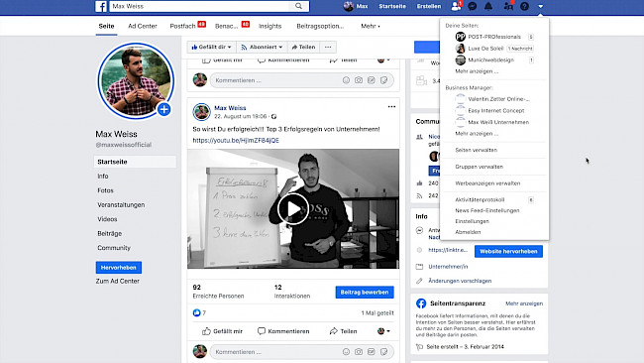644x363 pixels.
Task: Click the Hervorheben button
Action: [x=119, y=268]
